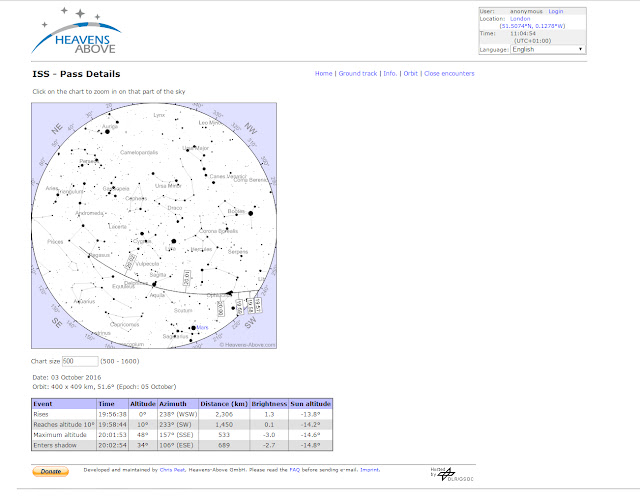Click the Draco label on the chart
The image size is (640, 496).
coord(175,208)
